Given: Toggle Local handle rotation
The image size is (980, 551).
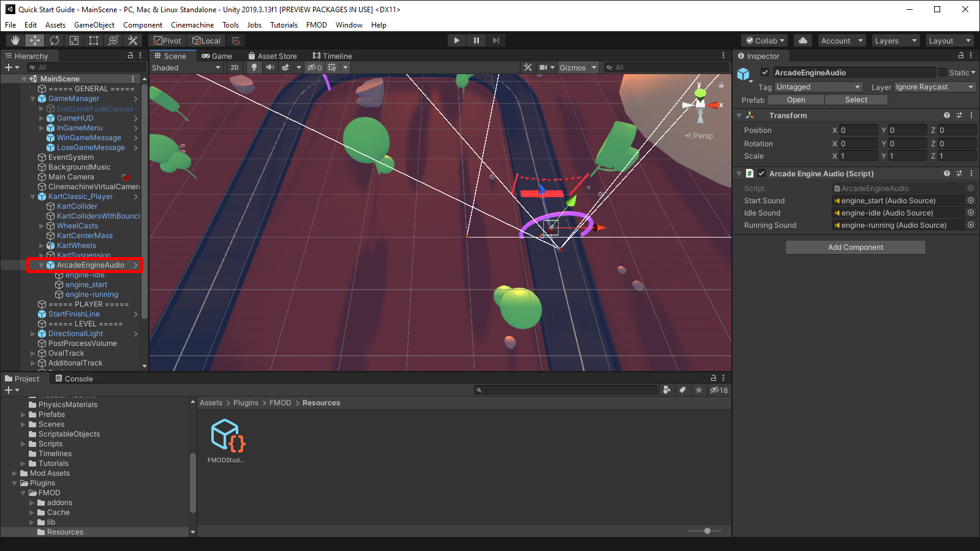Looking at the screenshot, I should click(x=206, y=40).
